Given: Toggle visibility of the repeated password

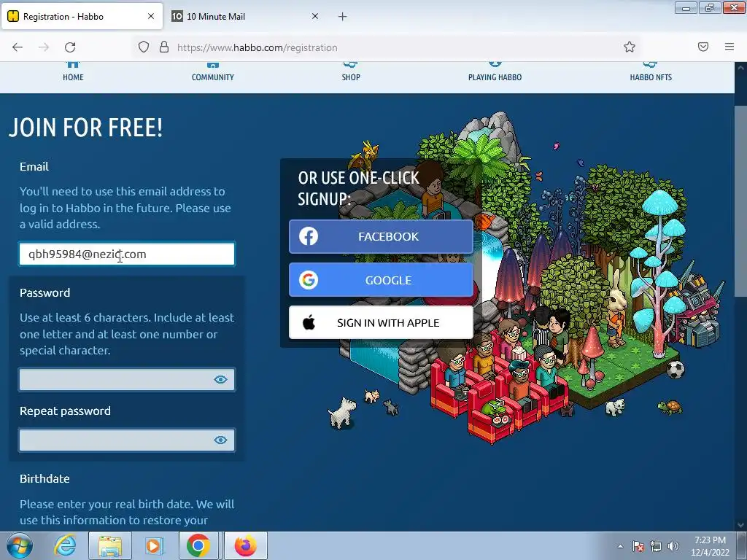Looking at the screenshot, I should 220,440.
